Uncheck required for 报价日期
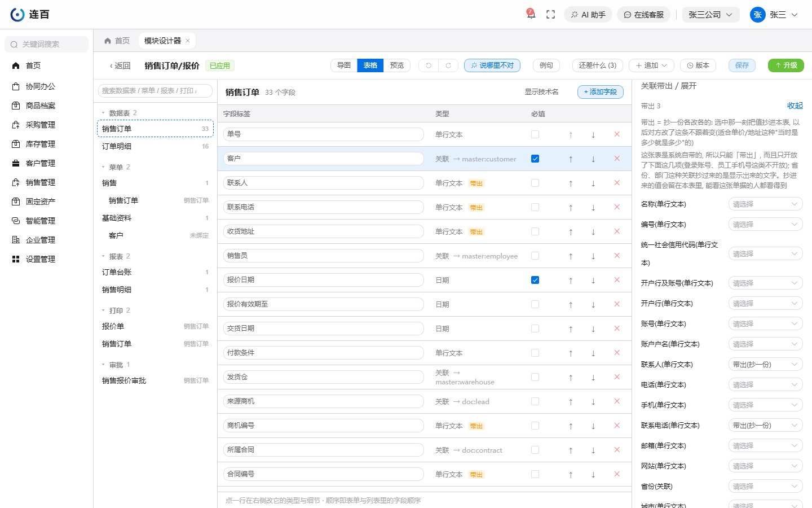Image resolution: width=812 pixels, height=508 pixels. [535, 280]
